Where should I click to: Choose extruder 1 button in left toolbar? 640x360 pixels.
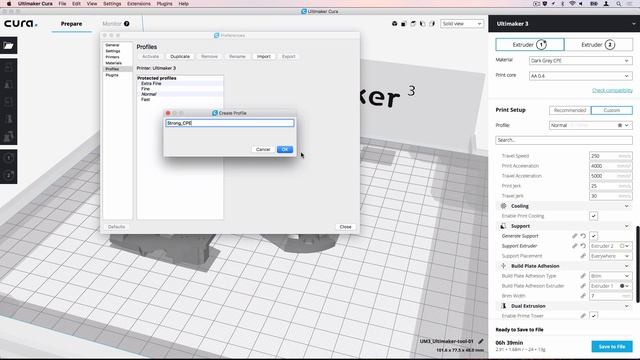(9, 158)
